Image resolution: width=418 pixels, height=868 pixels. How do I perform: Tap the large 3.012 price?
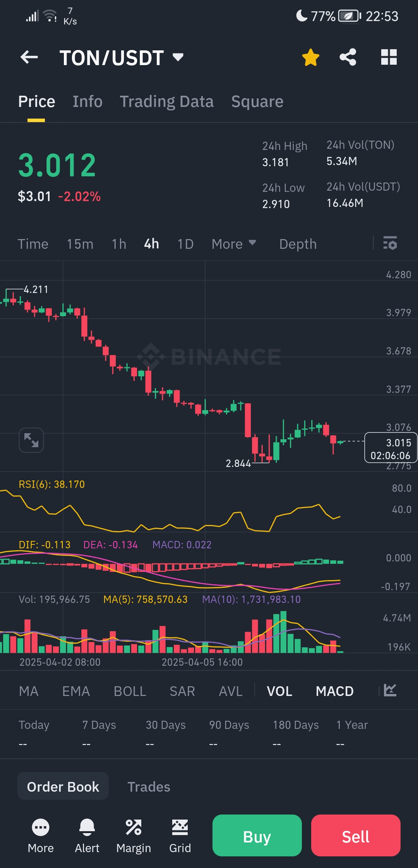point(57,165)
